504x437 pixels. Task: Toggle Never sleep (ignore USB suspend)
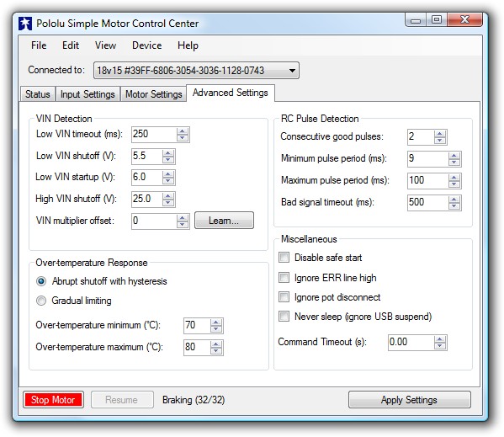pos(284,316)
